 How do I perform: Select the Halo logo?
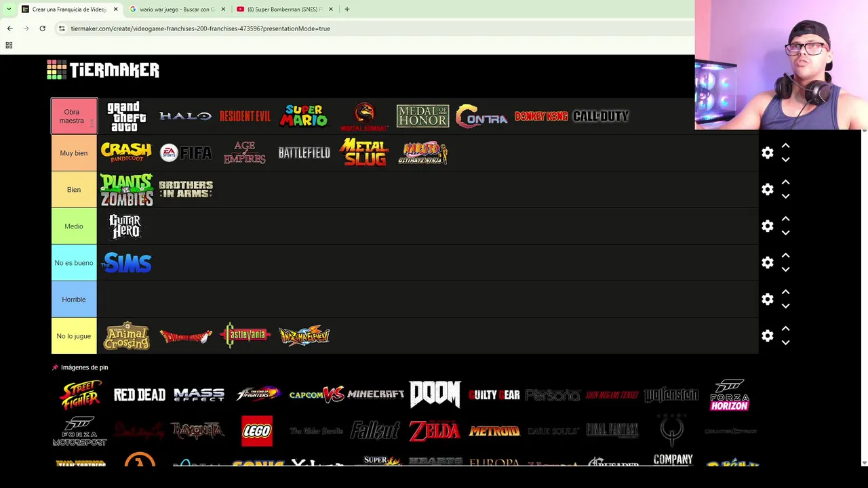pos(185,117)
